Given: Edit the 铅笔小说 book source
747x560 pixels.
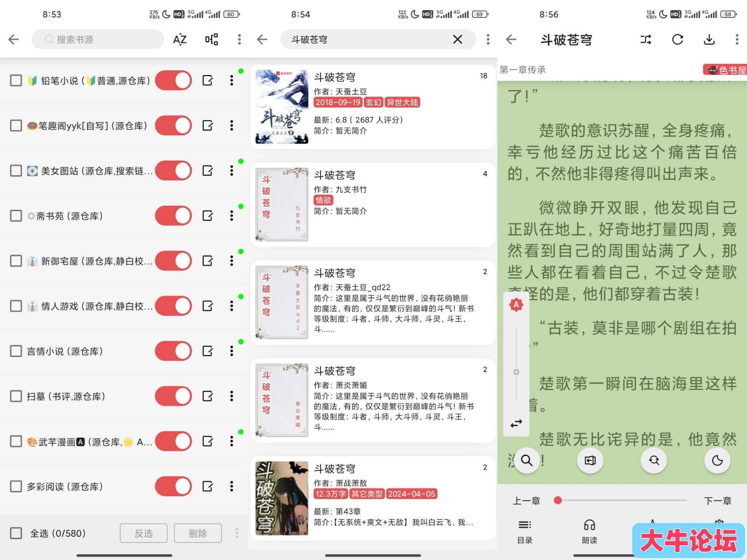Looking at the screenshot, I should (x=208, y=80).
